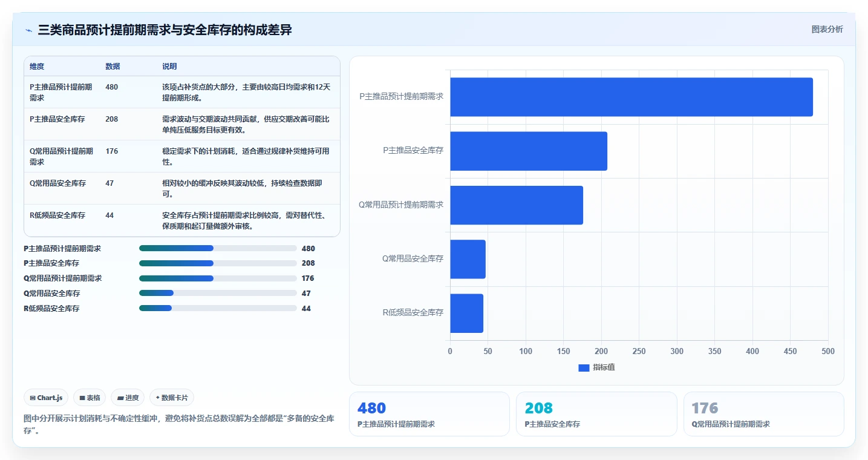
Task: Open the 208 data card
Action: pyautogui.click(x=596, y=414)
